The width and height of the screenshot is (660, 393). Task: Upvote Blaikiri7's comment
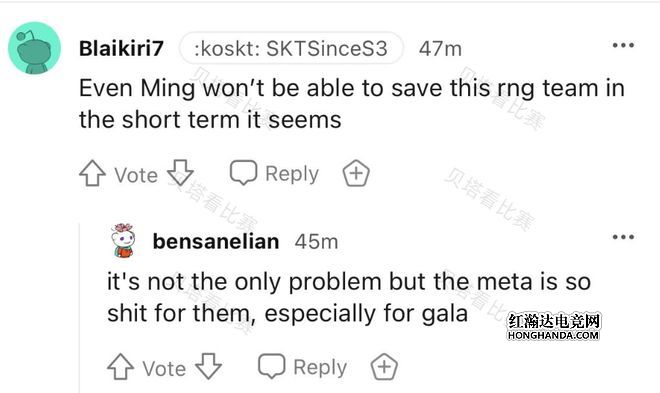pos(92,173)
